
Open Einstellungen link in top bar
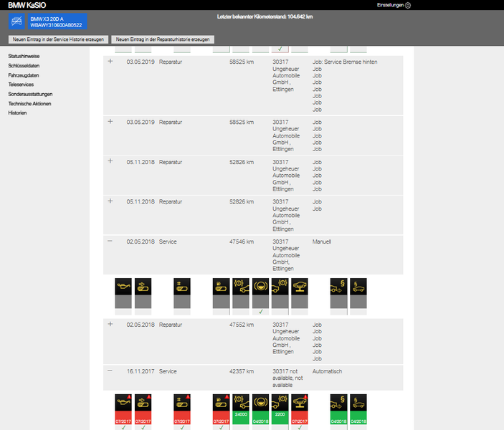pos(390,5)
